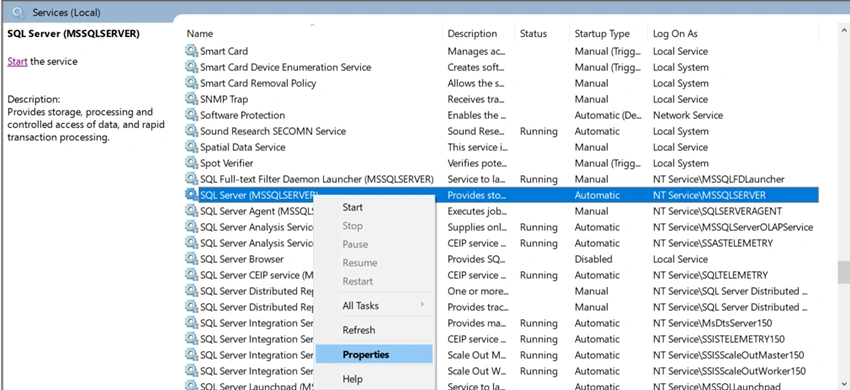Select the SNMP Trap service gear icon
Image resolution: width=850 pixels, height=390 pixels.
click(x=191, y=99)
